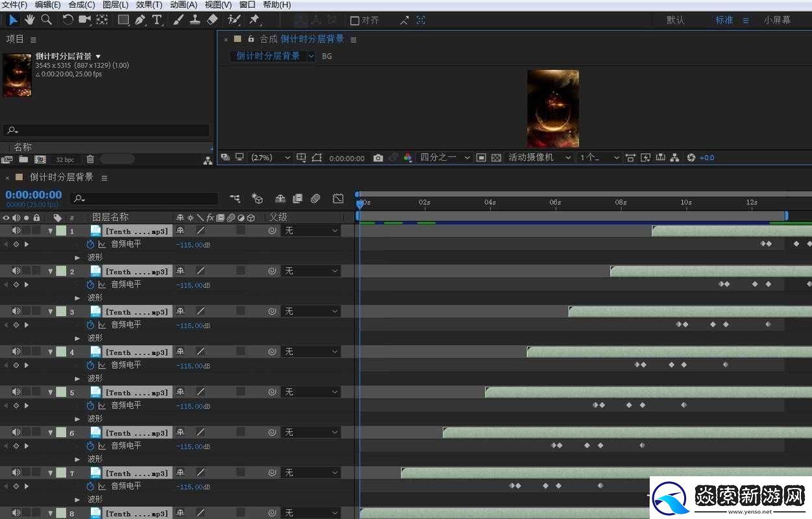The width and height of the screenshot is (812, 519).
Task: Activate the Clone Stamp tool
Action: pyautogui.click(x=195, y=19)
